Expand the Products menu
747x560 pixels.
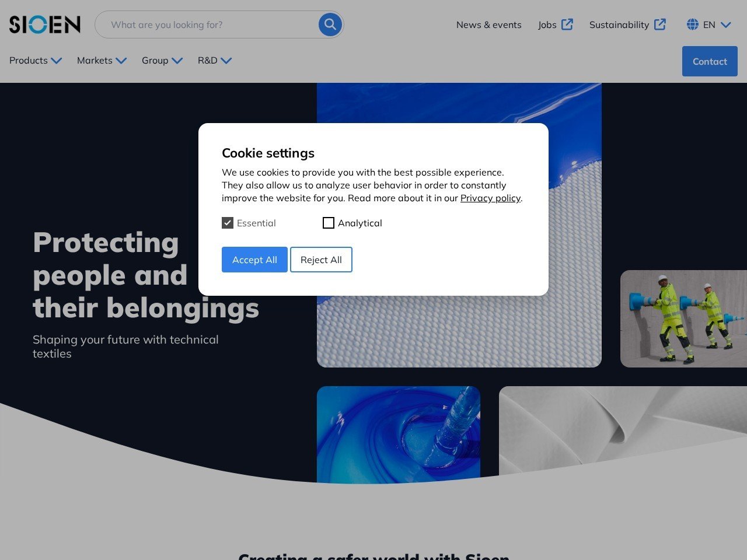(x=36, y=61)
